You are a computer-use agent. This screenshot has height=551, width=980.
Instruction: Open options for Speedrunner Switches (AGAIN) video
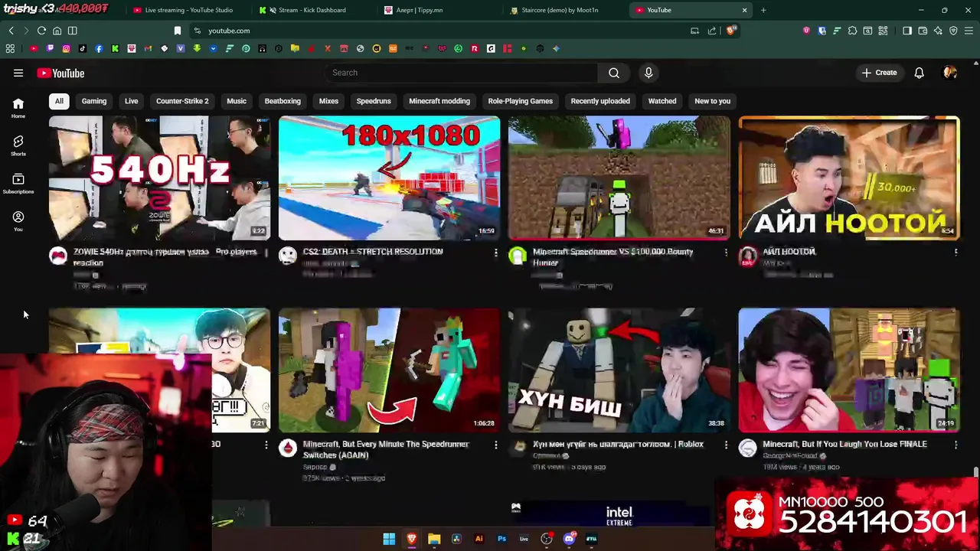pos(495,445)
